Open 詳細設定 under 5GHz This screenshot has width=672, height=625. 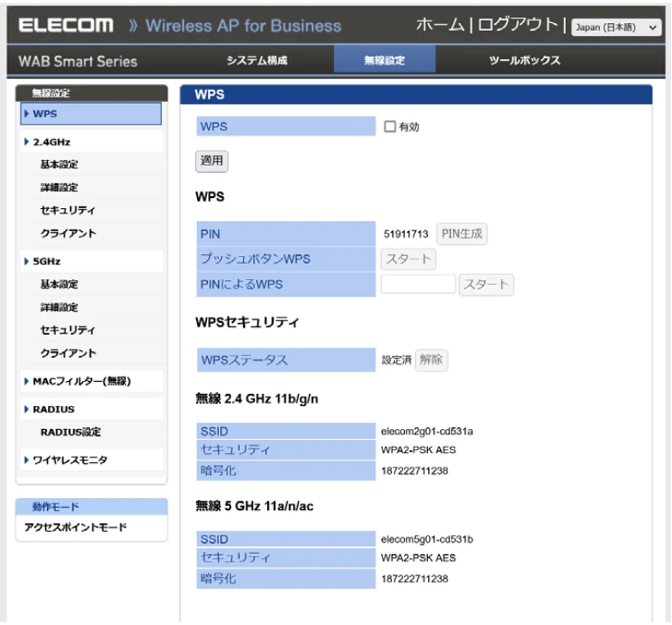[59, 307]
